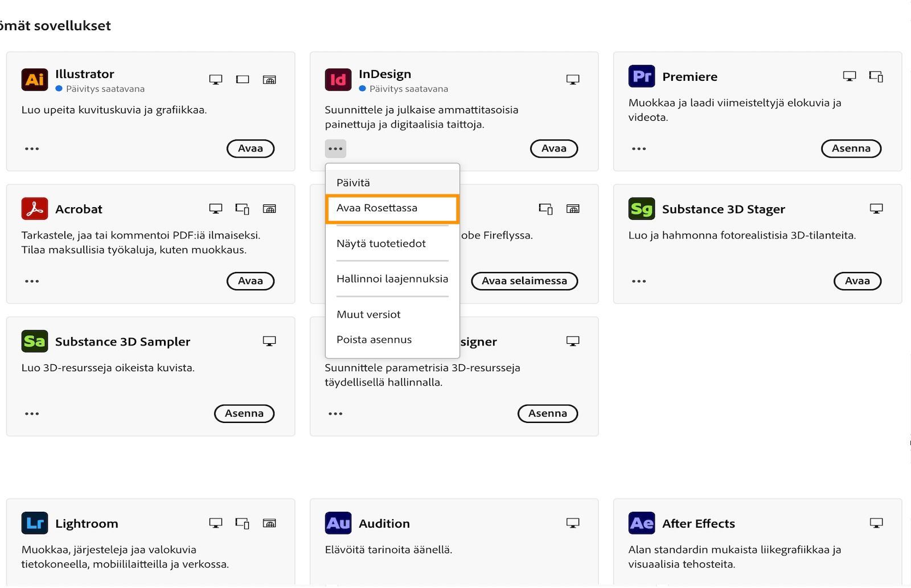Click the web platform icon on Lightroom card
911x588 pixels.
[x=269, y=523]
